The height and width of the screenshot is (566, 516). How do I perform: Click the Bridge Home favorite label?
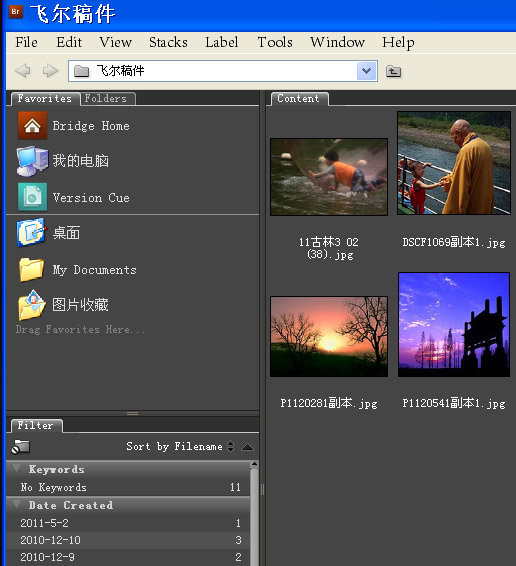(91, 126)
